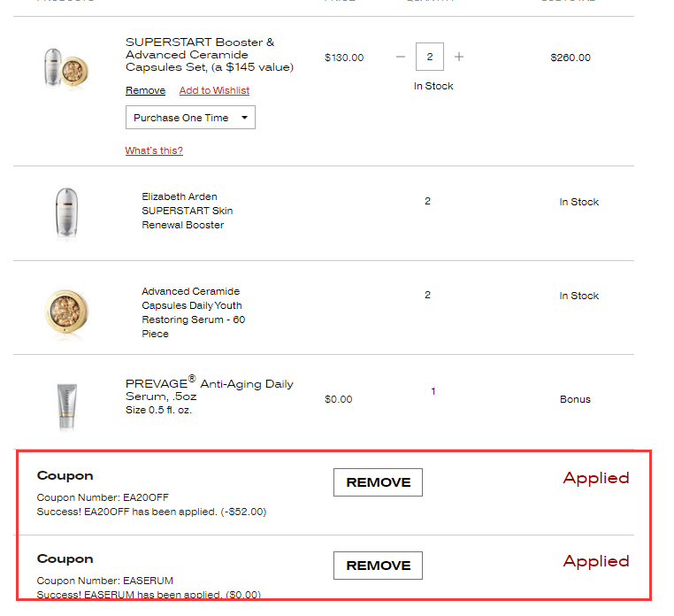This screenshot has width=674, height=616.
Task: Remove the SUPERSTART Booster set from cart
Action: (x=145, y=90)
